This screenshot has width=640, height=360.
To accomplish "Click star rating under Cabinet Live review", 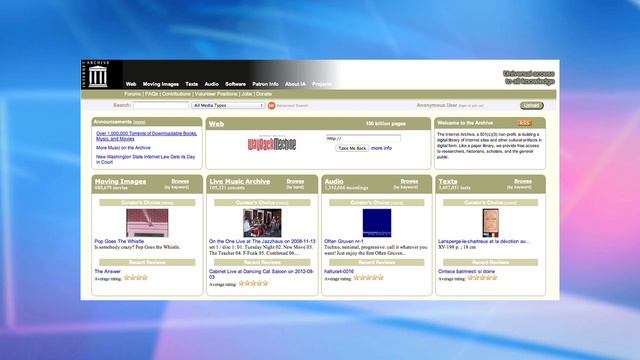I will (x=253, y=283).
